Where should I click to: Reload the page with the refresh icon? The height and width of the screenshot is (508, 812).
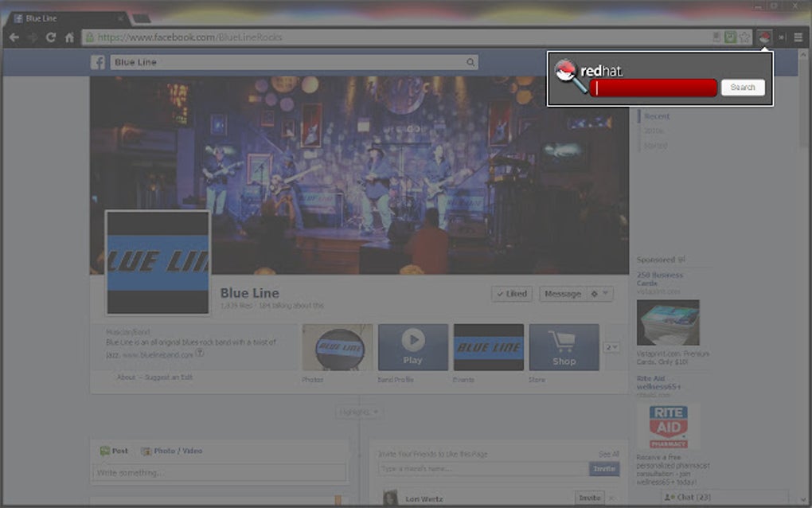(51, 37)
